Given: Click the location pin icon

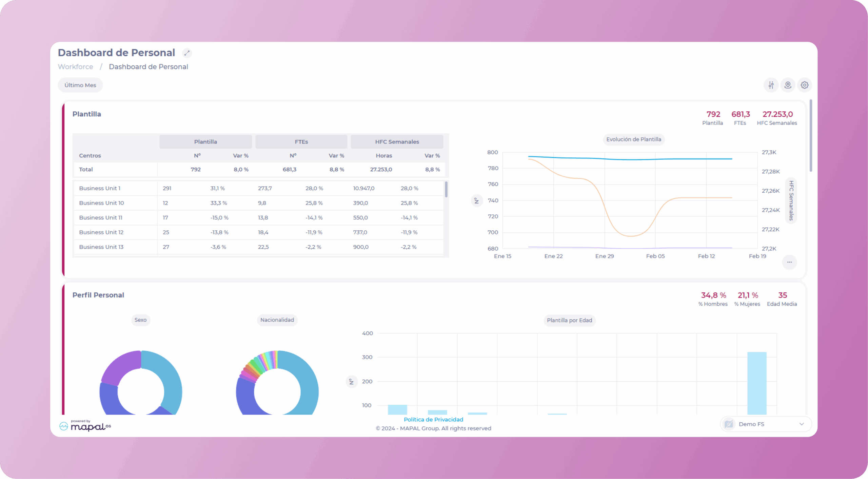Looking at the screenshot, I should pos(788,85).
